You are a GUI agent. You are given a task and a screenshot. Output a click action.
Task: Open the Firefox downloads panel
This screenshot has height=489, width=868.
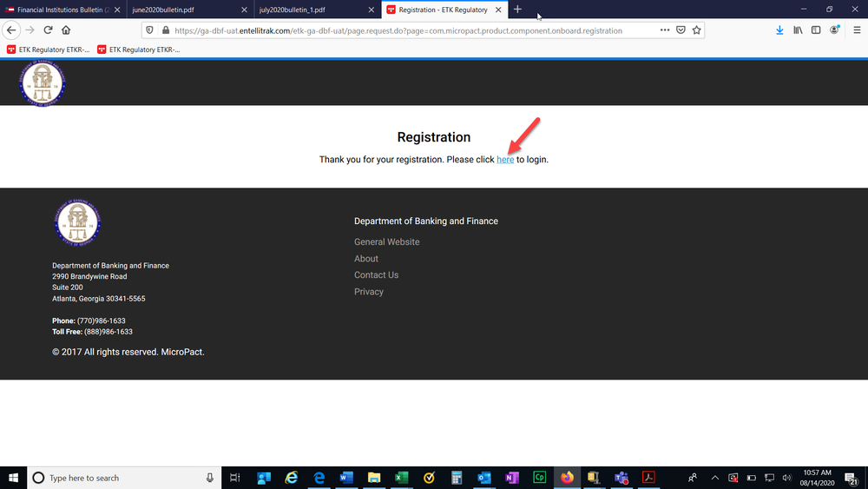pyautogui.click(x=779, y=30)
